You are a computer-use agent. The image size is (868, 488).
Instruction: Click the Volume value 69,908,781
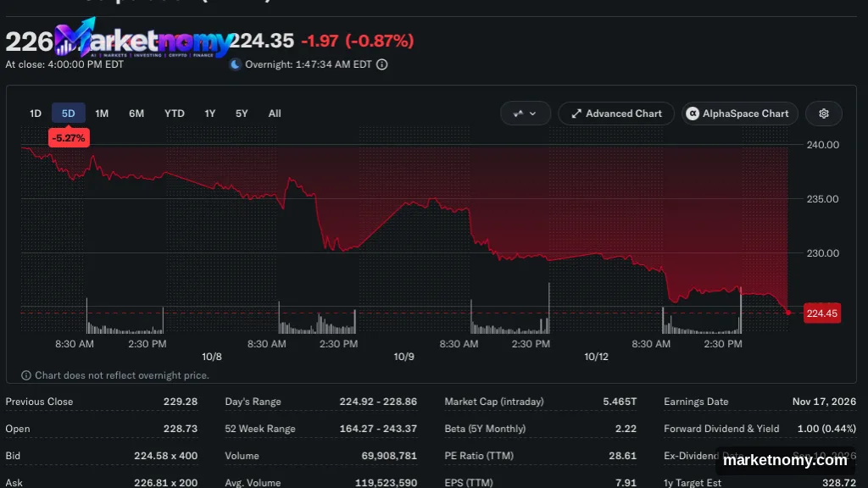389,456
